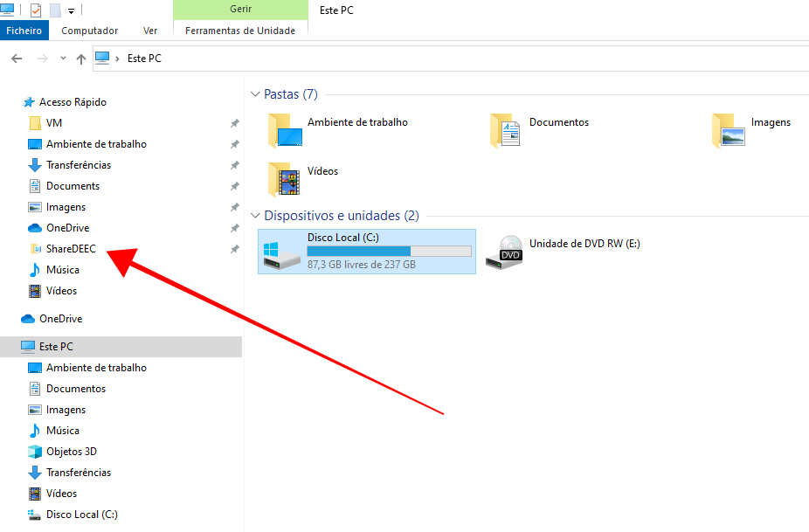Screen dimensions: 809x532
Task: Open the VM folder in Quick Access
Action: coord(54,123)
